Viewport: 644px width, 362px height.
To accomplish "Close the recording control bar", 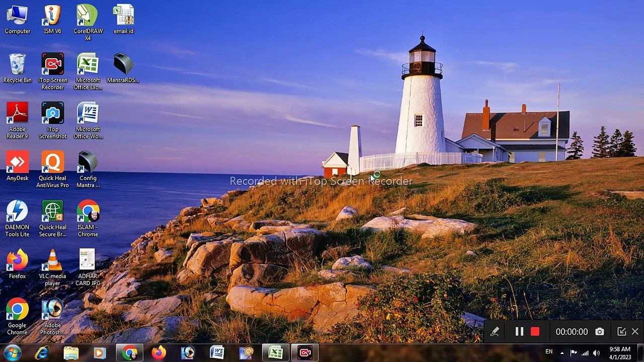I will 635,332.
